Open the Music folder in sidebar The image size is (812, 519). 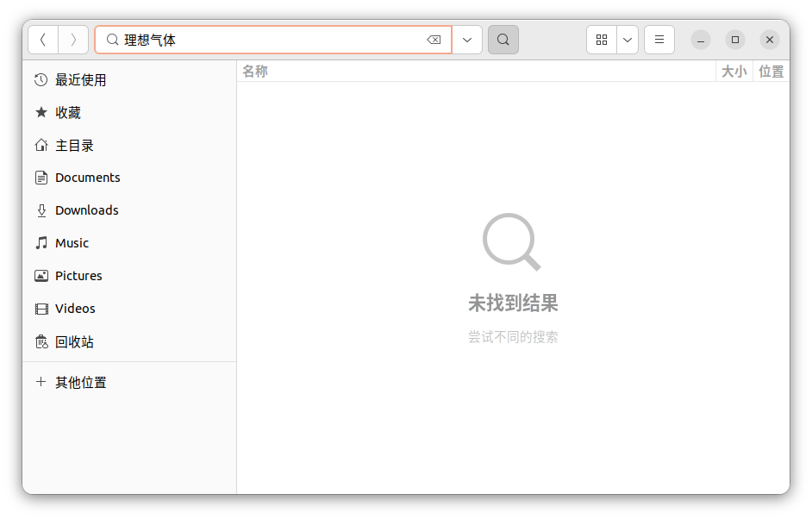click(129, 243)
